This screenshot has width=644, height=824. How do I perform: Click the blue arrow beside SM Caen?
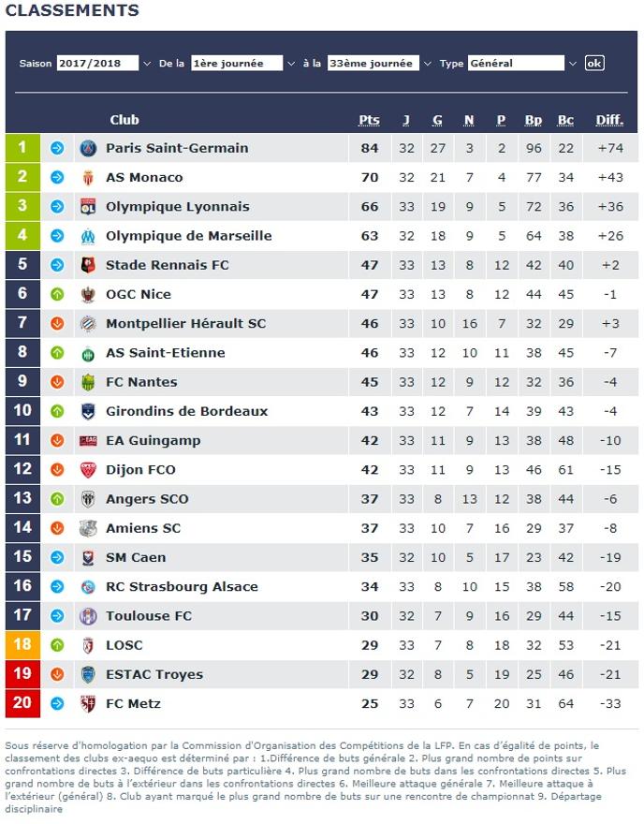point(57,557)
